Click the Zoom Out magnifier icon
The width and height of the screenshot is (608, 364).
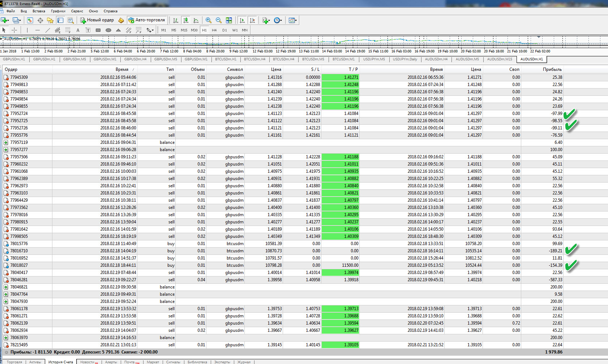coord(218,20)
